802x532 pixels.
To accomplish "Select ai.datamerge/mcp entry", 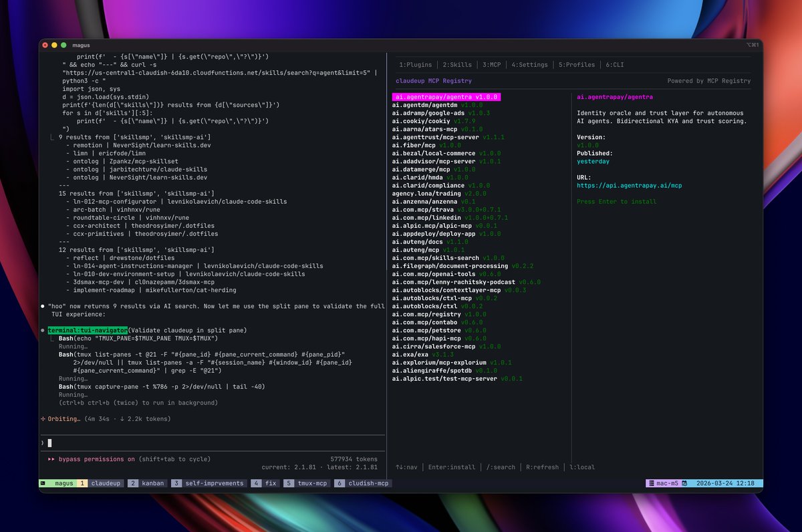I will click(x=434, y=169).
